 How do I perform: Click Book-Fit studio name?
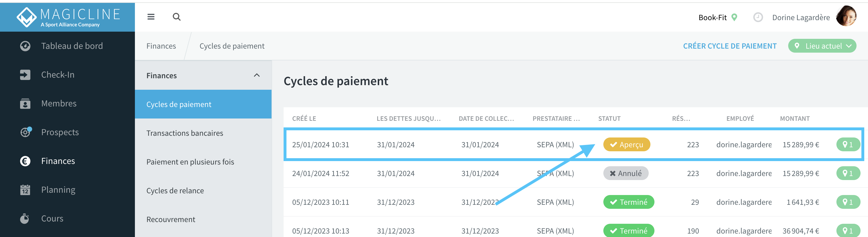[x=712, y=17]
